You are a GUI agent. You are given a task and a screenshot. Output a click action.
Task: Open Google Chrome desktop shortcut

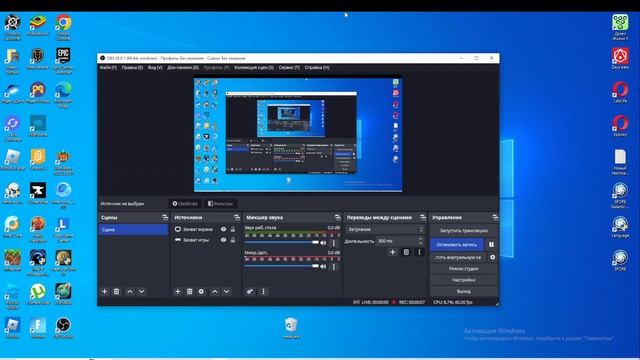click(x=63, y=27)
